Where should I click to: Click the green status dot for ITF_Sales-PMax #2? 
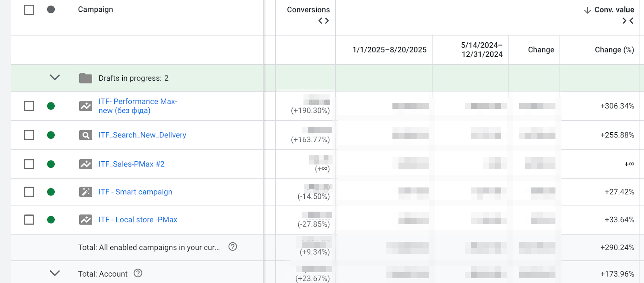tap(51, 164)
